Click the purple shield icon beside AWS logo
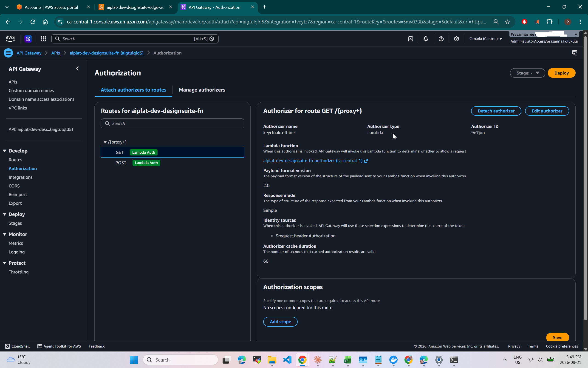The image size is (588, 368). click(28, 39)
